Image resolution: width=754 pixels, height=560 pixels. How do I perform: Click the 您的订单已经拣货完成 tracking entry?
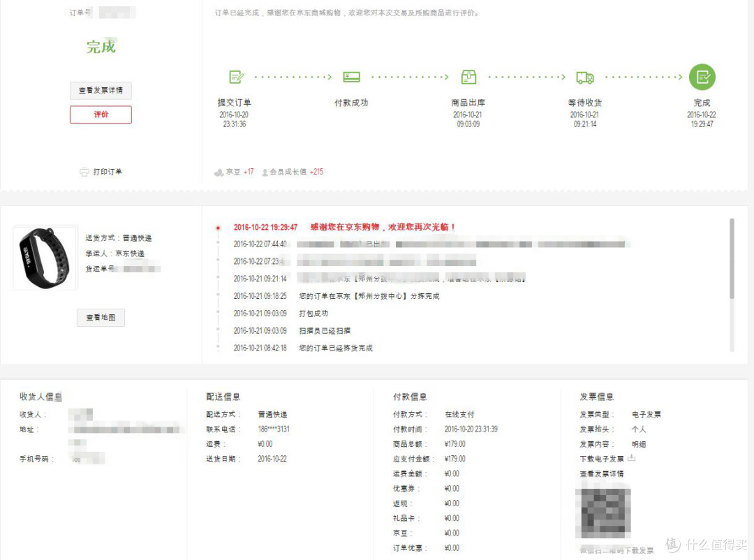pos(336,348)
